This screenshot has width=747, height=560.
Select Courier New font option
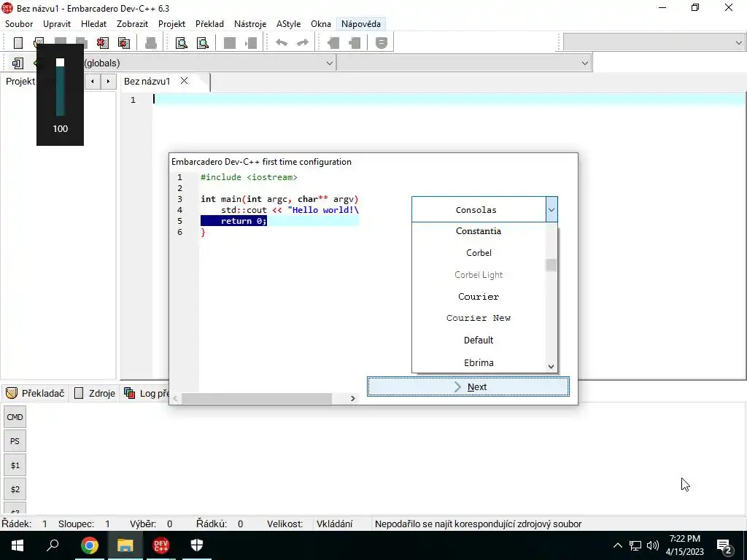pyautogui.click(x=479, y=318)
